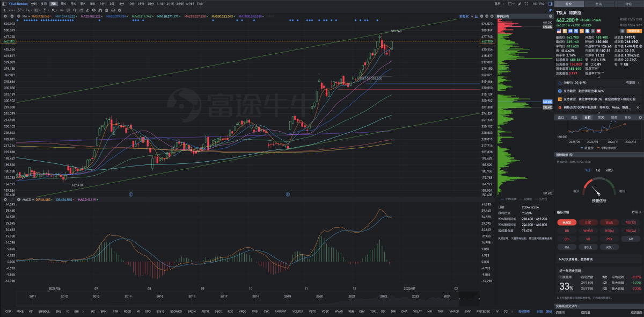Open 支持融资 margin info row
This screenshot has height=317, width=644.
coord(598,91)
